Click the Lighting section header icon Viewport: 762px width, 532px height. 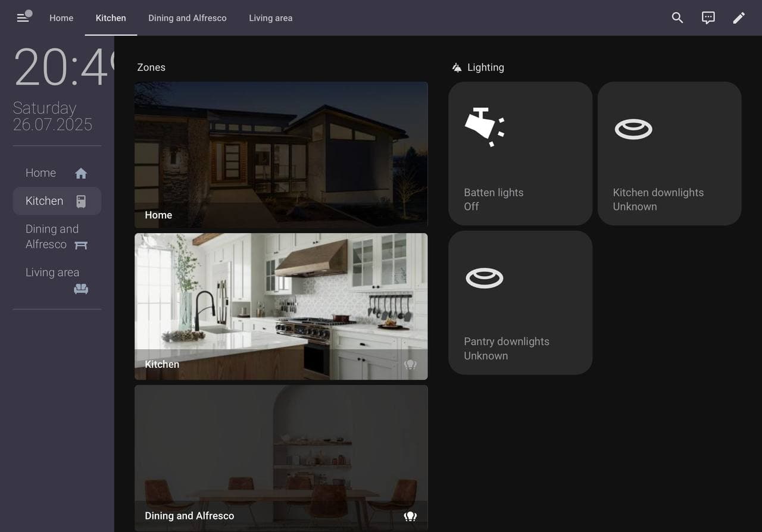[457, 67]
